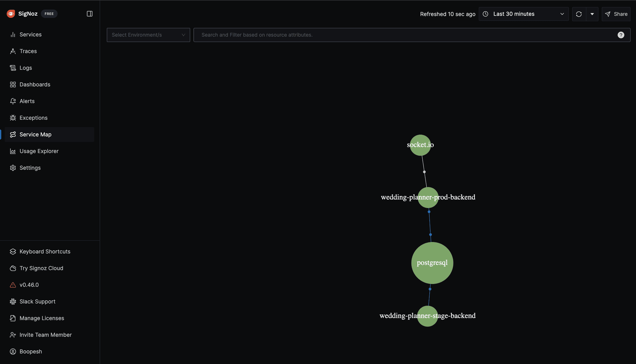This screenshot has width=636, height=364.
Task: Click the Alerts bell icon
Action: [x=13, y=101]
